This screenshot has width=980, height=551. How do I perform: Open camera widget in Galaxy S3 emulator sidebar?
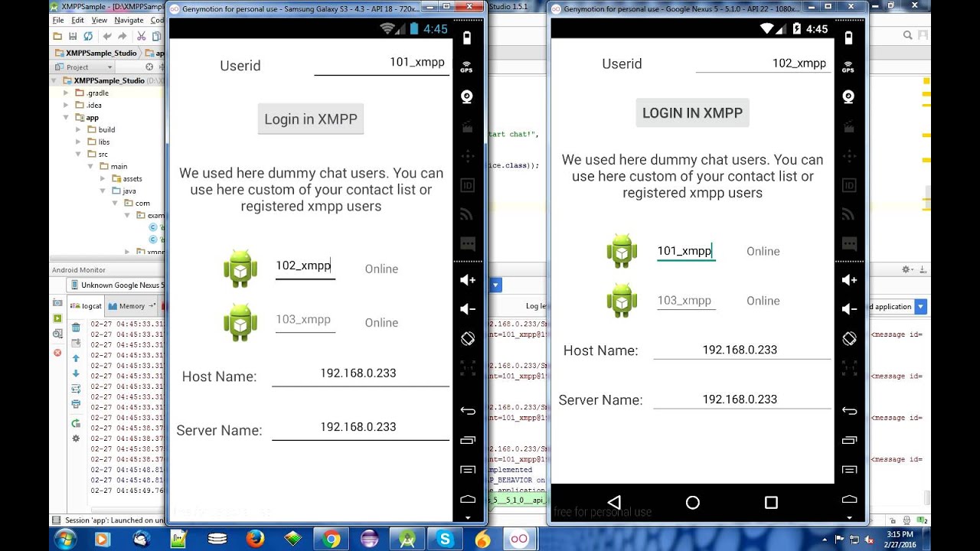(x=467, y=96)
